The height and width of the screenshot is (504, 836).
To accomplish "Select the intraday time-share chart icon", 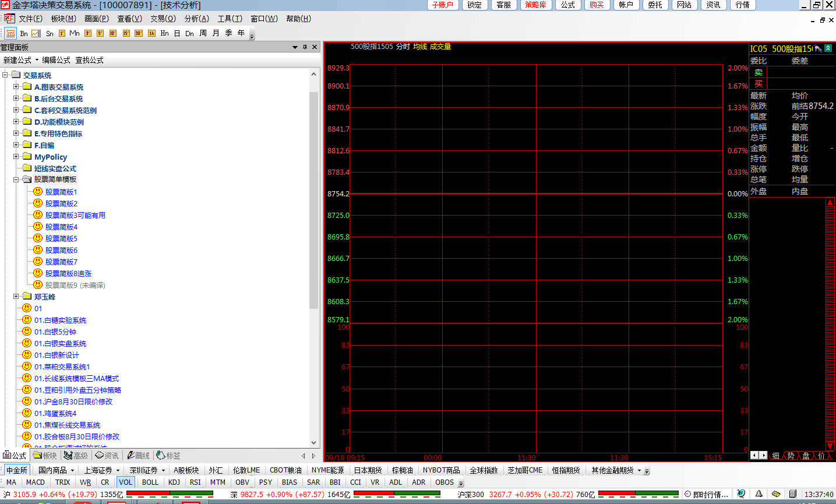I will (10, 33).
